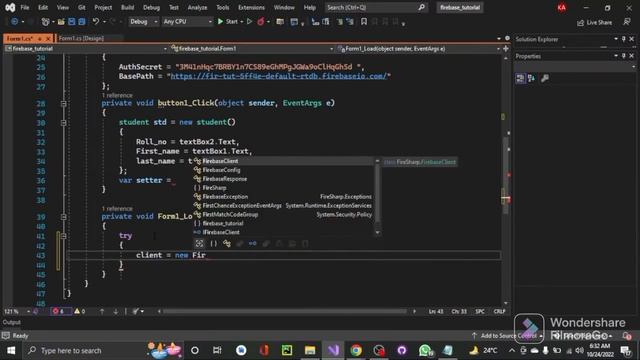Click the IntelliSense list scroll-down arrow
This screenshot has width=640, height=360.
coord(377,233)
